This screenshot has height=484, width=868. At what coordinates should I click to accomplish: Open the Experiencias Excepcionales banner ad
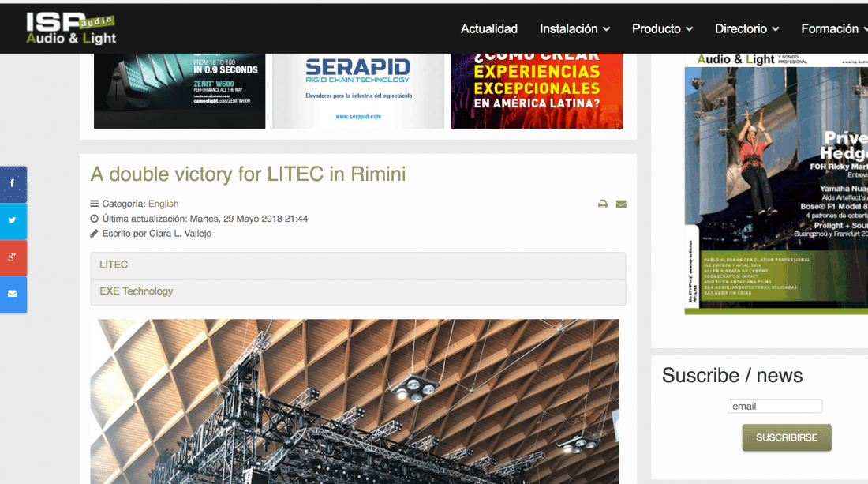(537, 91)
